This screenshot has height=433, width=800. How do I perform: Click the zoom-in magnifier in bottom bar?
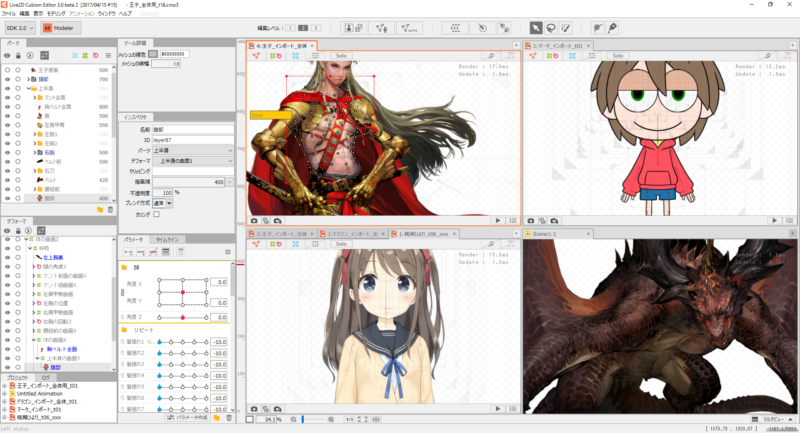click(331, 419)
